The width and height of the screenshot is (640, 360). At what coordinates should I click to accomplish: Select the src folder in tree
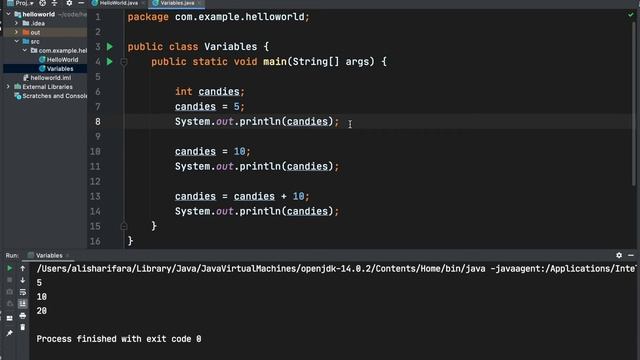point(31,41)
